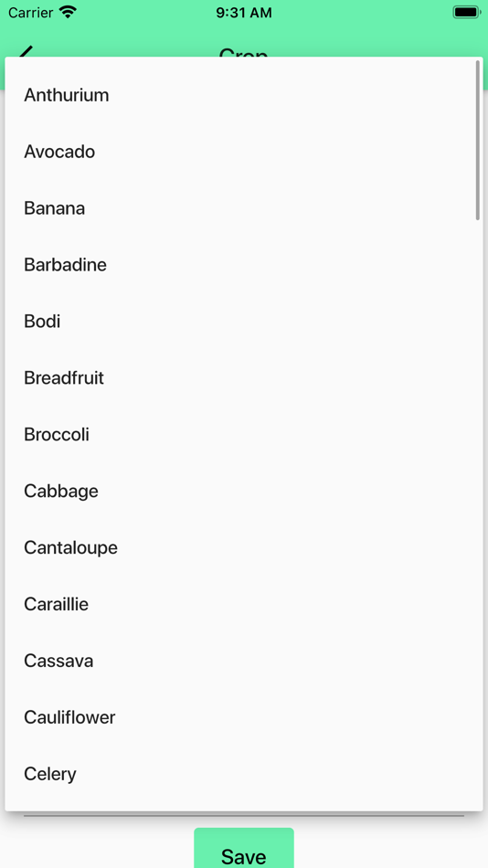Click the green Save button
The image size is (488, 868).
tap(244, 849)
